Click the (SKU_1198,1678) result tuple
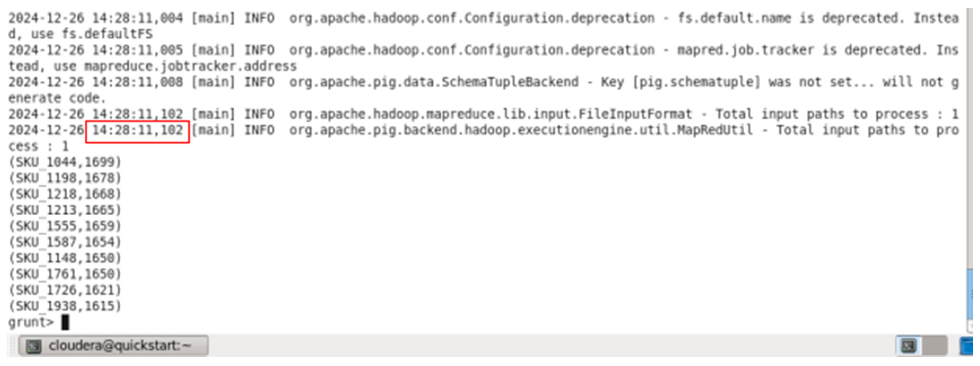The image size is (980, 366). [x=65, y=178]
